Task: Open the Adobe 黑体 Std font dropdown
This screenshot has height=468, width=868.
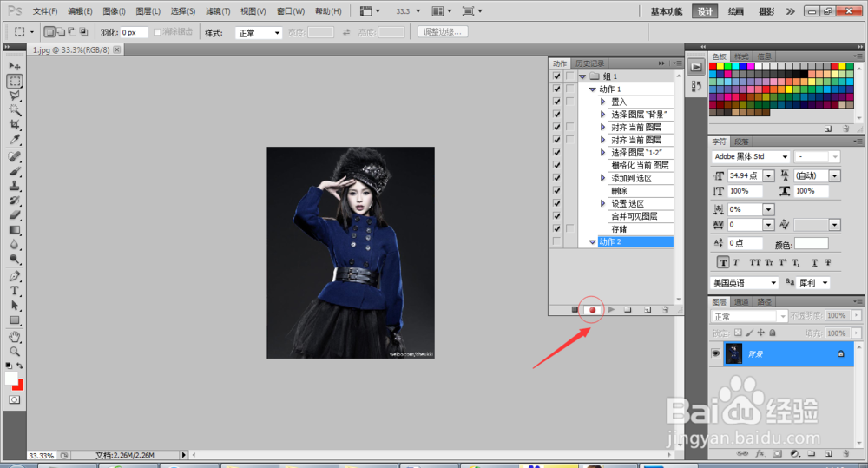Action: [751, 157]
